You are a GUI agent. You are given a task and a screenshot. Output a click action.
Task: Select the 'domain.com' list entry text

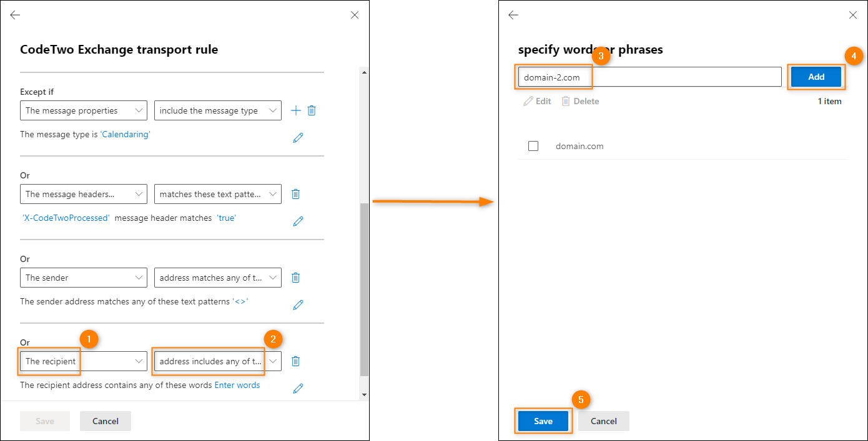(x=579, y=146)
